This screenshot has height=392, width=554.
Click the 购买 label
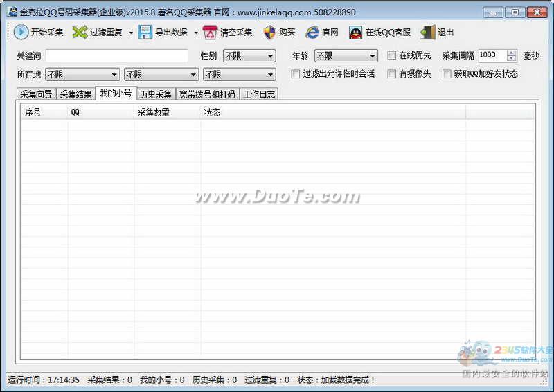pos(287,33)
